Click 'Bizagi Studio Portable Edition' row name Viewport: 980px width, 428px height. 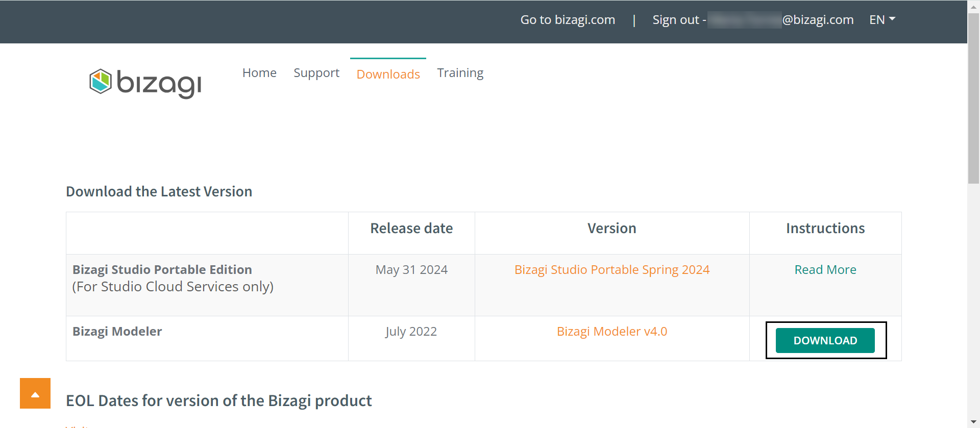(162, 269)
